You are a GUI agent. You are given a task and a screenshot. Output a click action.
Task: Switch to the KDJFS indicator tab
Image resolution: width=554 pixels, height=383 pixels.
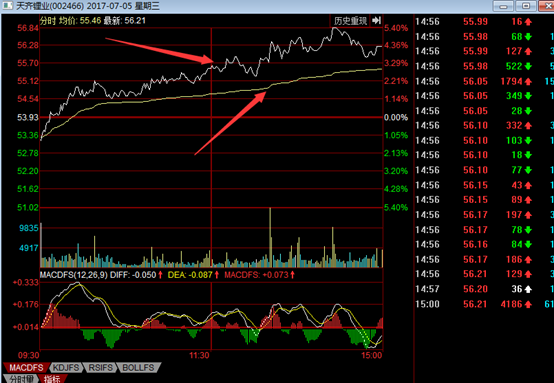point(66,367)
